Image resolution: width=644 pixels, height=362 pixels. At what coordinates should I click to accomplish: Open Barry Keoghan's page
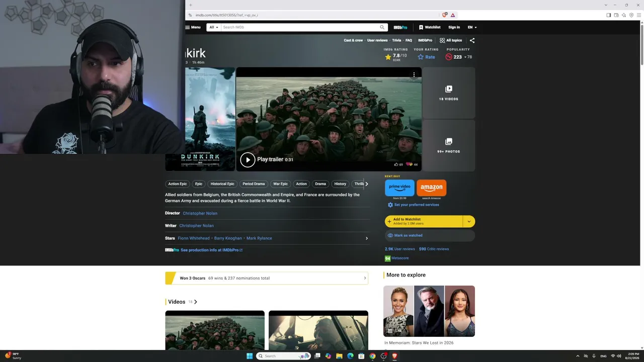(x=228, y=238)
